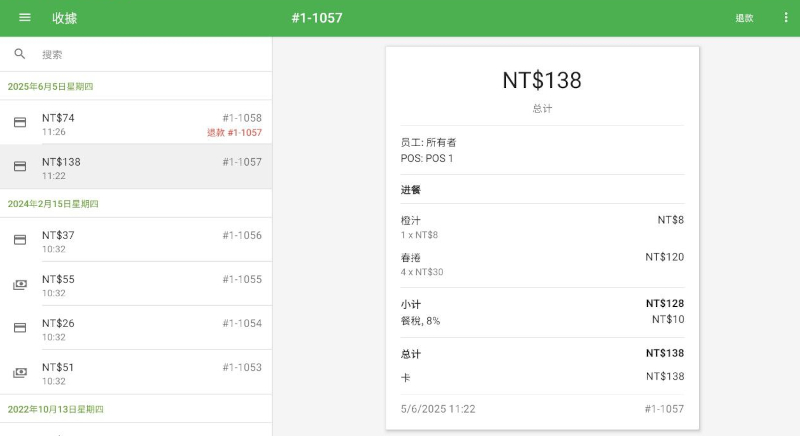Click card icon of receipt #1-1057

pos(20,167)
